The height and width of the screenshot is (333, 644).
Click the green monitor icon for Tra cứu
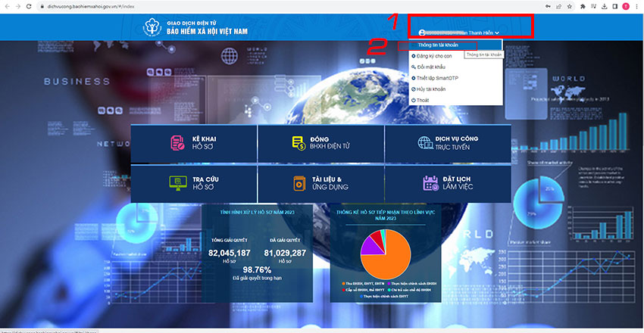[x=178, y=183]
